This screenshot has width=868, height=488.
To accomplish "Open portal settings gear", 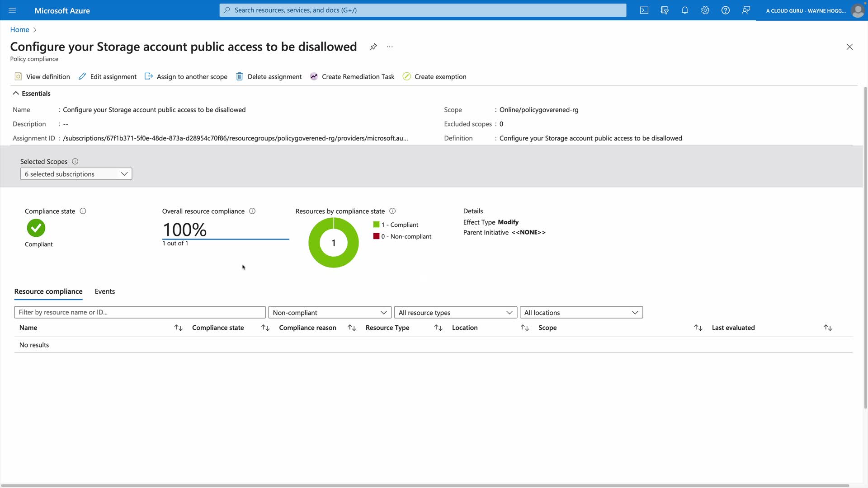I will (705, 10).
